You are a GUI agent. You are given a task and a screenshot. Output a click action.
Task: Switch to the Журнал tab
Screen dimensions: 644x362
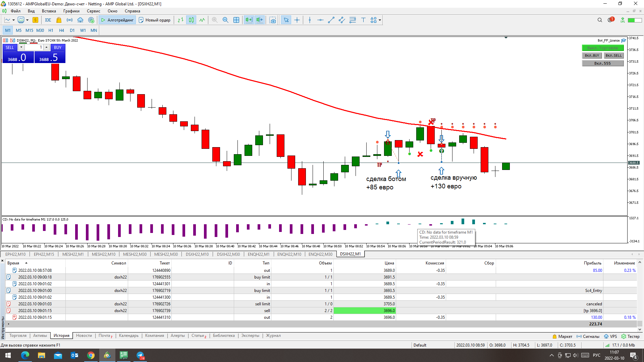(273, 336)
